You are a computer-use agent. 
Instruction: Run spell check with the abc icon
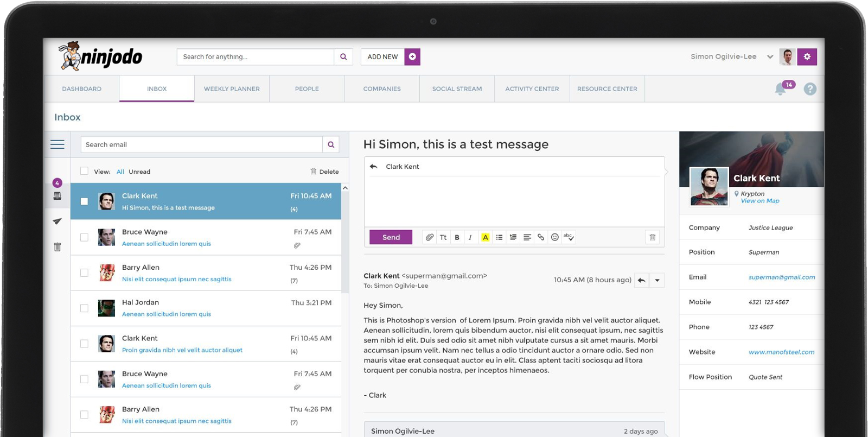tap(569, 237)
